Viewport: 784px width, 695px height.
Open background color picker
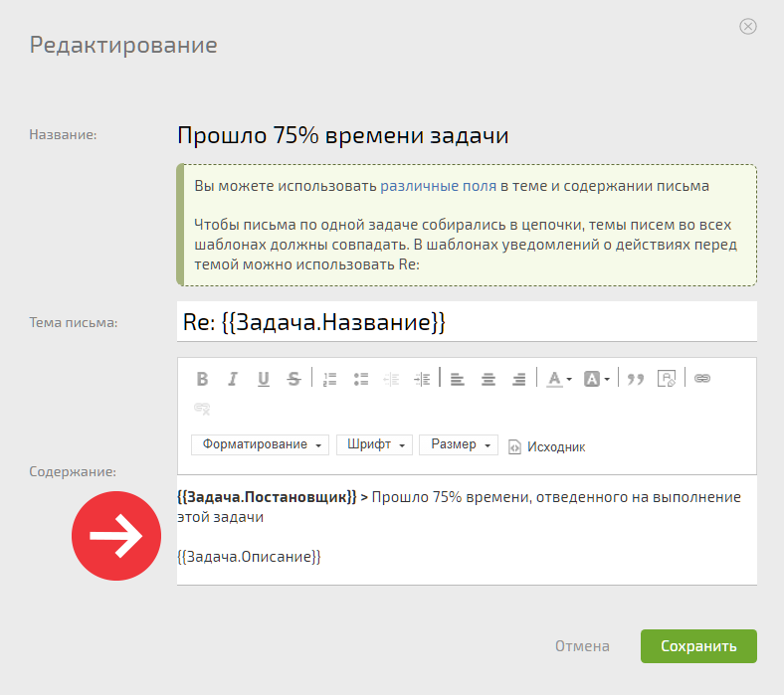pyautogui.click(x=597, y=379)
